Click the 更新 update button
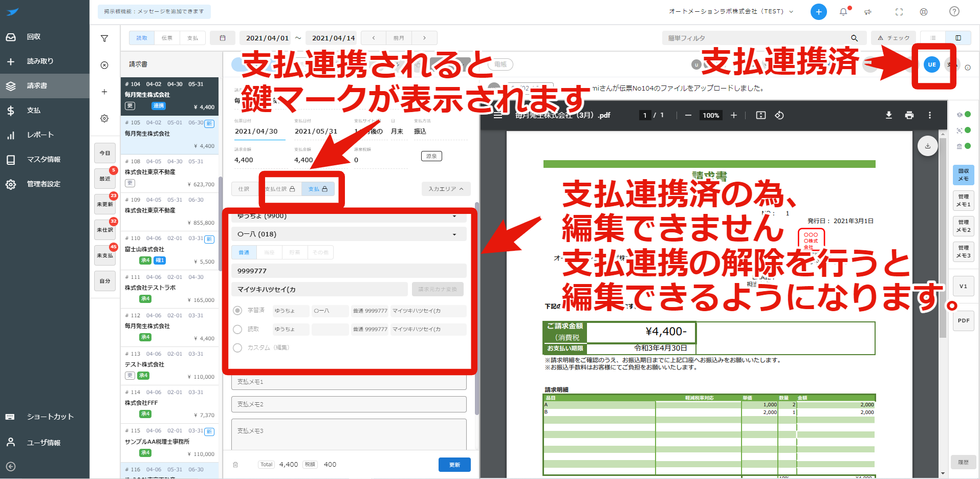 [454, 465]
